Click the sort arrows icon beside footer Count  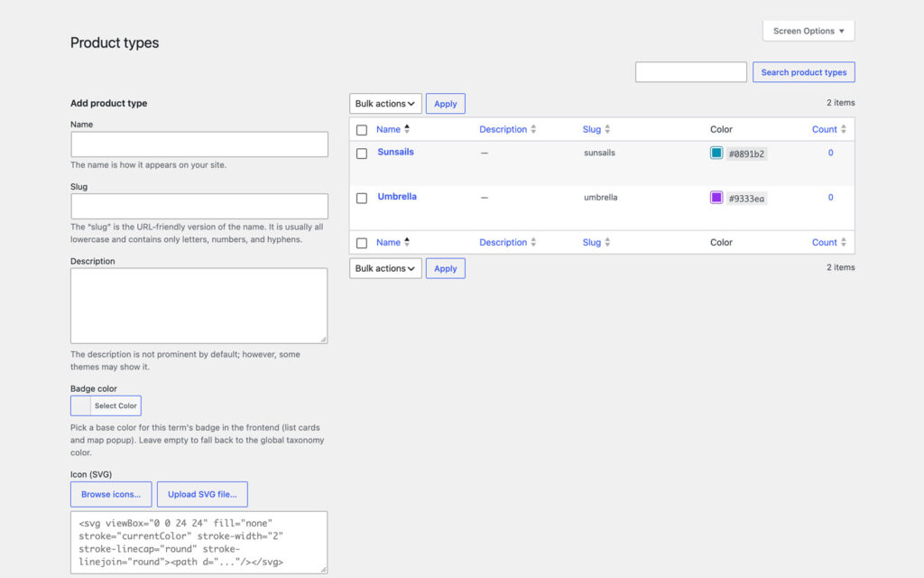(x=844, y=242)
